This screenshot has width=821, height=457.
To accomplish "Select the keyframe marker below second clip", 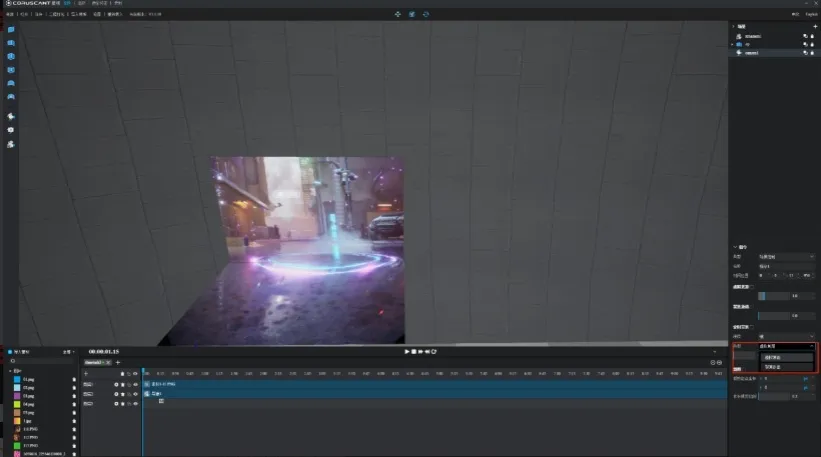I will pos(161,401).
